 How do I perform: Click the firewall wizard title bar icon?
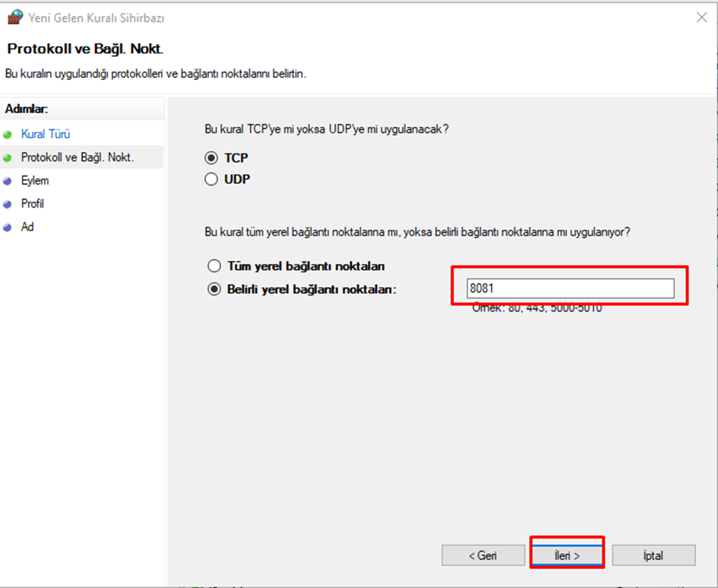point(15,17)
